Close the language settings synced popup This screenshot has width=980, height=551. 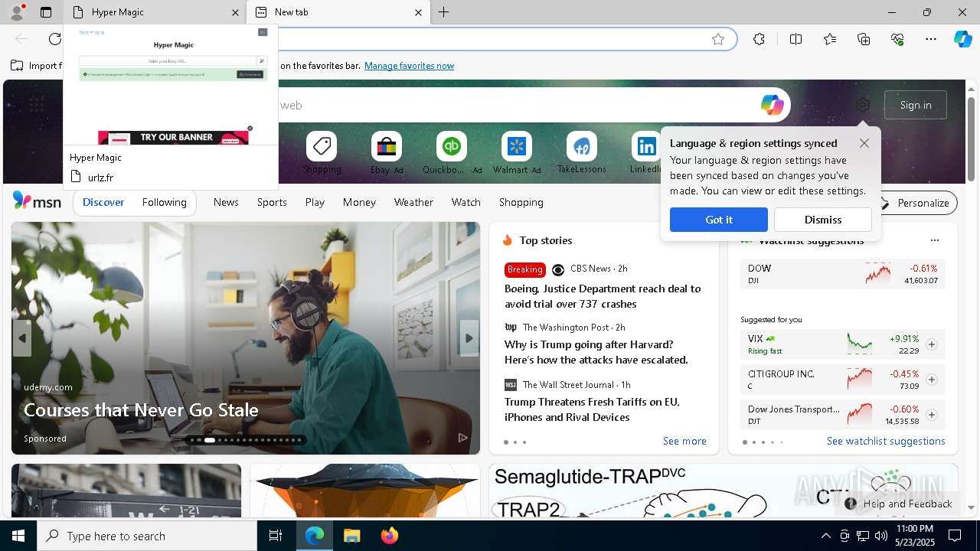click(x=864, y=143)
